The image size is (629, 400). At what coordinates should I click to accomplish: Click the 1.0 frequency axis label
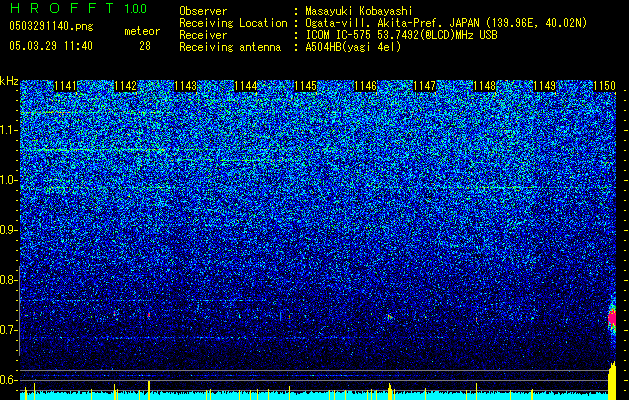tap(8, 180)
